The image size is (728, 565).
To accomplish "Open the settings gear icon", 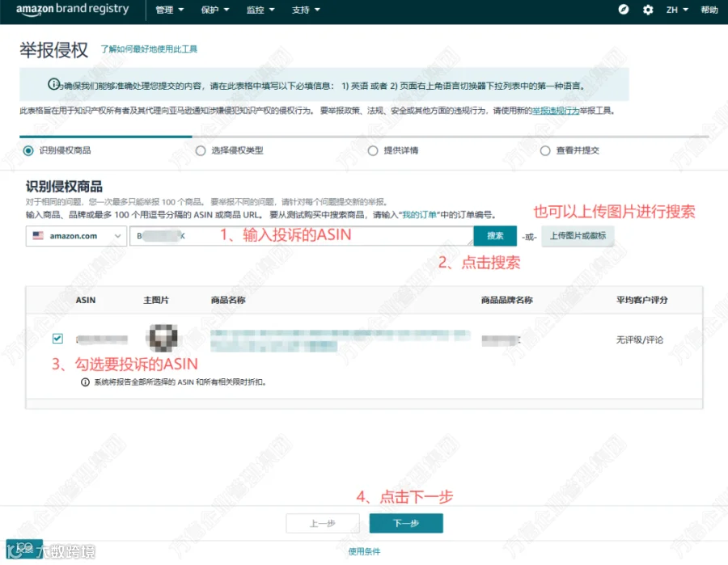I will 648,10.
